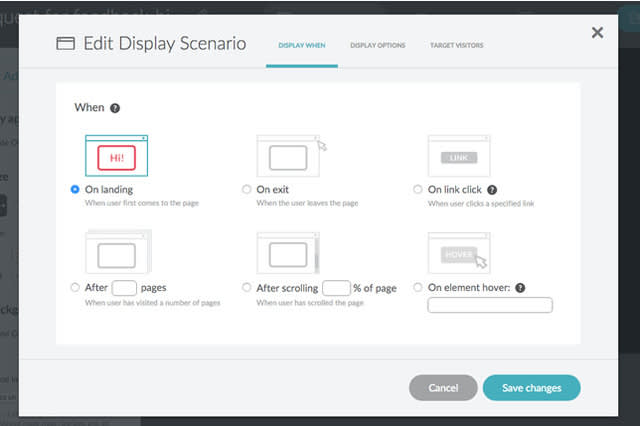Screen dimensions: 640x426
Task: Choose the On element hover radio button
Action: 418,287
